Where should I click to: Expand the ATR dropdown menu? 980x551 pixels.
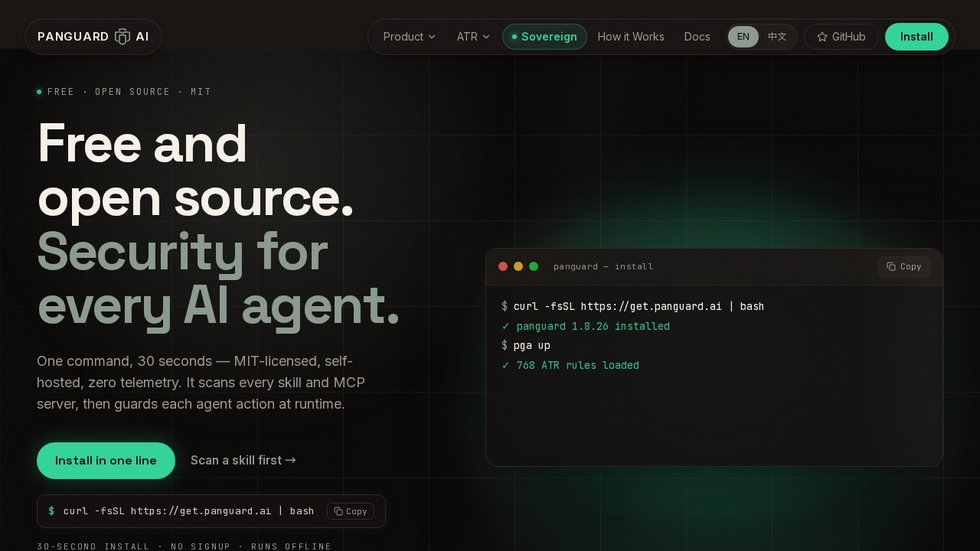tap(473, 37)
